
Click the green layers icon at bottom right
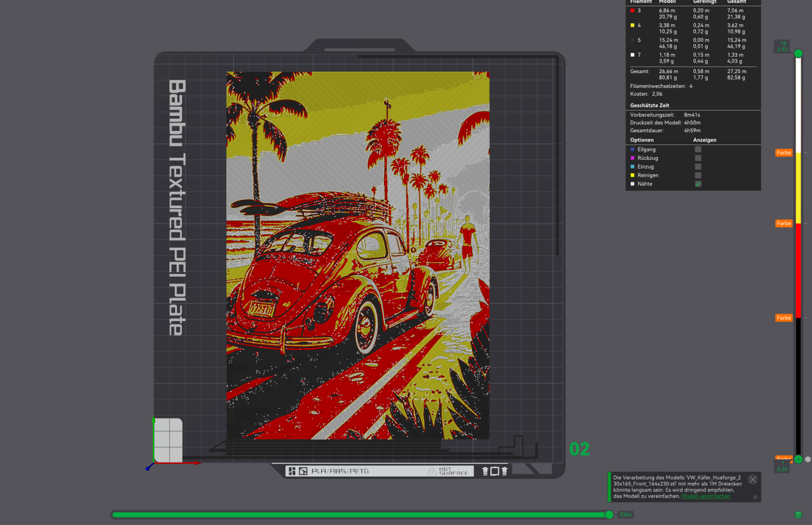[798, 514]
